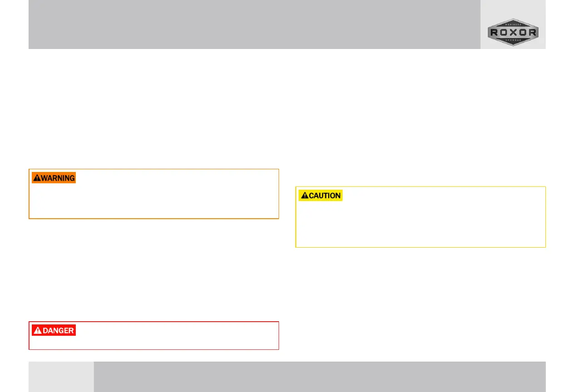Click blank page area above the warning box
Viewport: 588px width, 392px height.
click(x=153, y=109)
